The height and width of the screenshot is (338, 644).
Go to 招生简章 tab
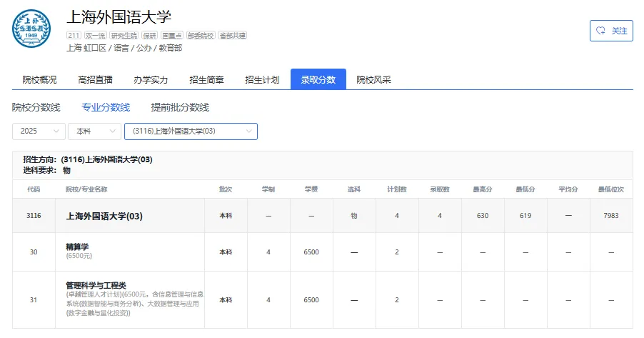pyautogui.click(x=206, y=79)
